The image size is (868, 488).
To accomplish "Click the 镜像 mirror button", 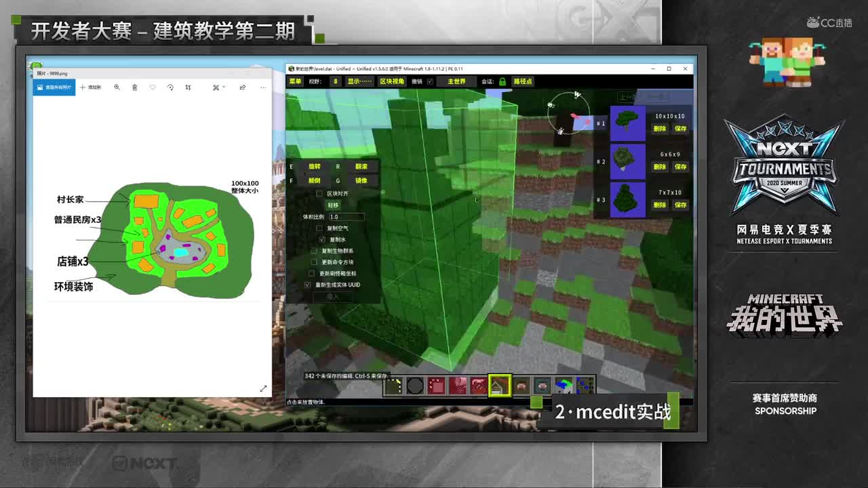I will (361, 181).
